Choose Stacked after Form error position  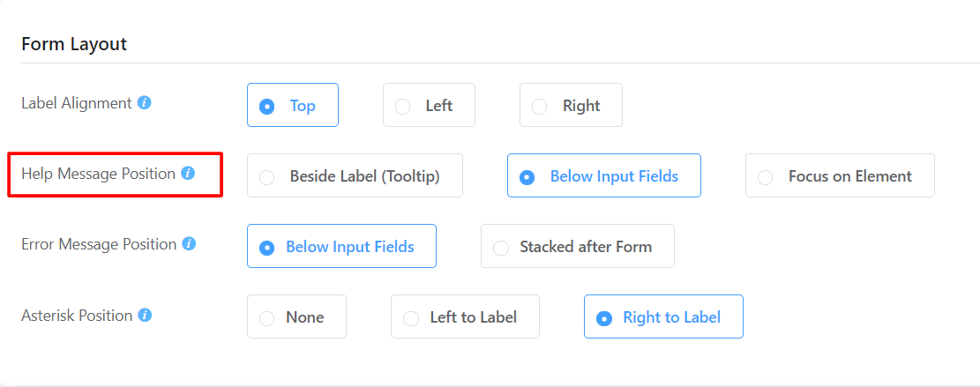[578, 246]
